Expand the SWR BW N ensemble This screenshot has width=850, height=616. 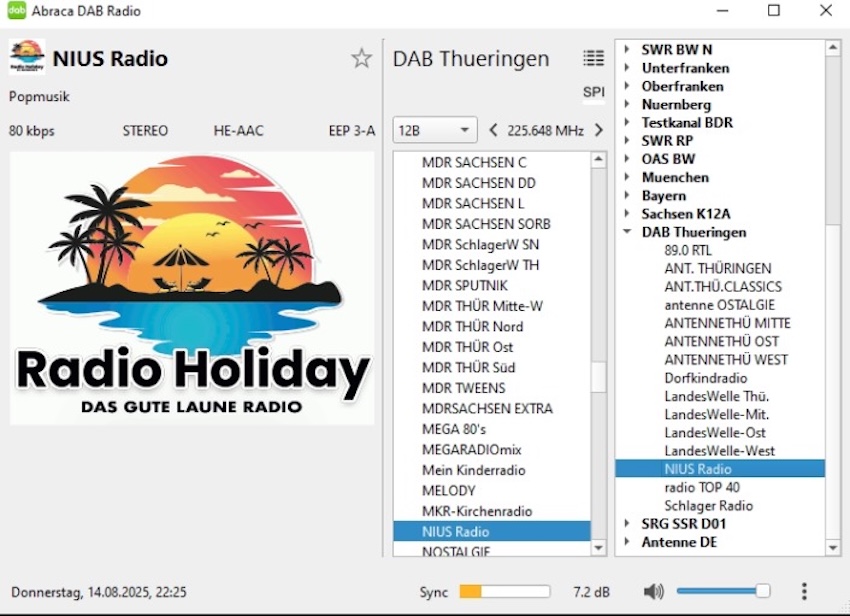point(627,49)
